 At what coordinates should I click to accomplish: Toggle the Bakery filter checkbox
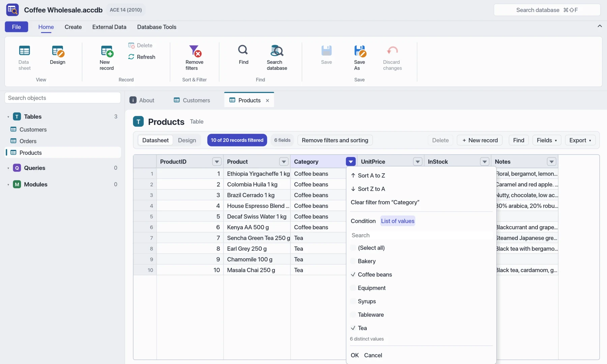[x=353, y=261]
